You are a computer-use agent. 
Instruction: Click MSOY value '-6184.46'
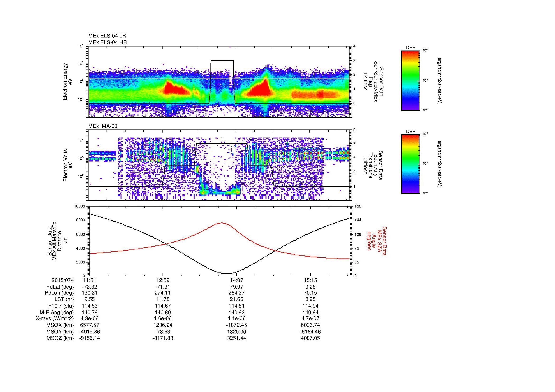[x=310, y=332]
